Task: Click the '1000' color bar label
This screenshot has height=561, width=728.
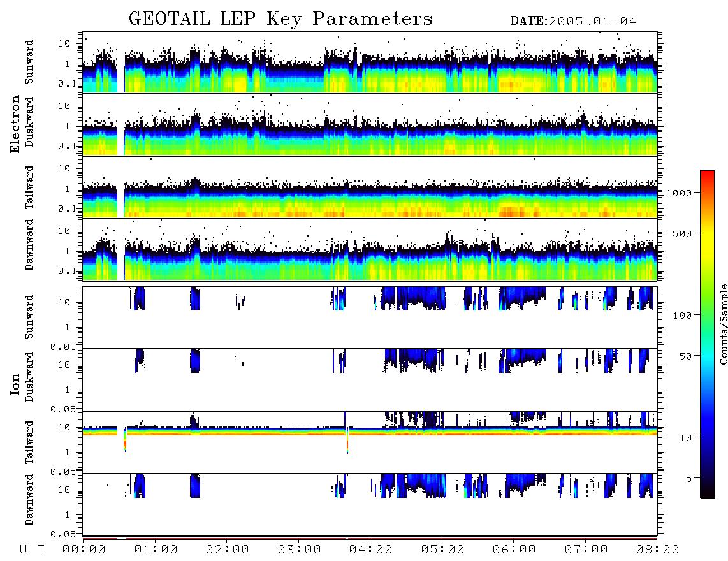Action: pyautogui.click(x=679, y=193)
